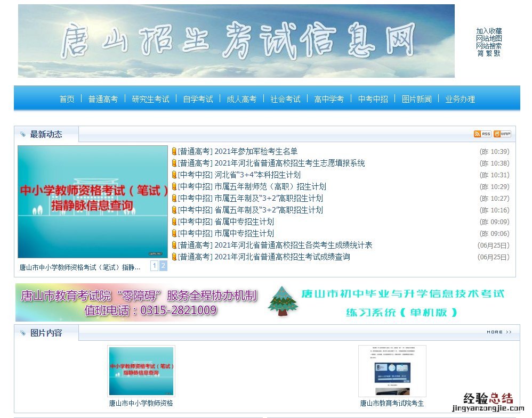Screen dimensions: 532x418
Task: Click 加入收藏 link
Action: click(x=489, y=31)
